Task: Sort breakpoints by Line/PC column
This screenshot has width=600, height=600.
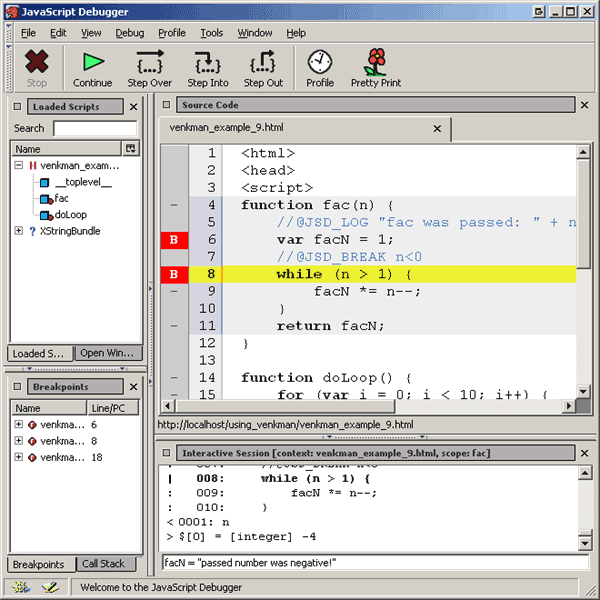Action: pyautogui.click(x=112, y=408)
